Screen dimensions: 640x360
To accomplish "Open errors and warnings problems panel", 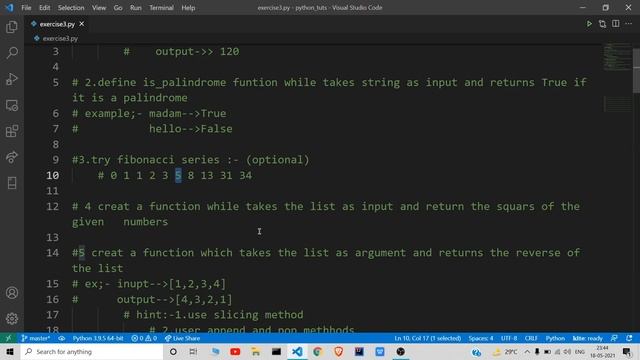I will point(144,338).
